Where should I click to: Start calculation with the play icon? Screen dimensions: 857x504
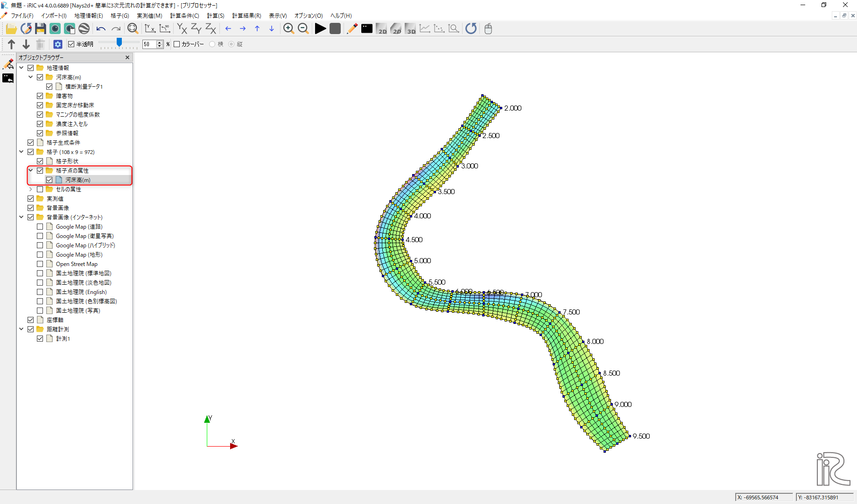click(x=320, y=29)
